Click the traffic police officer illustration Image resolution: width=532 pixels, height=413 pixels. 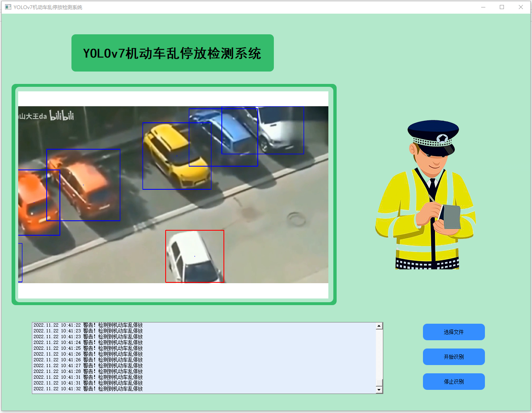426,195
